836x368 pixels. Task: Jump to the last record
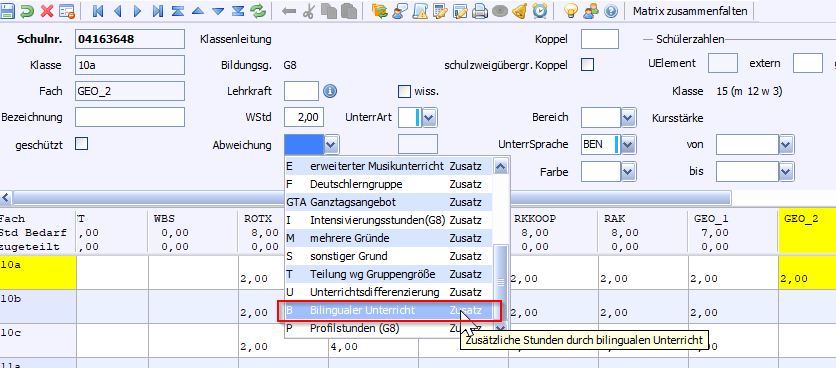tap(158, 11)
